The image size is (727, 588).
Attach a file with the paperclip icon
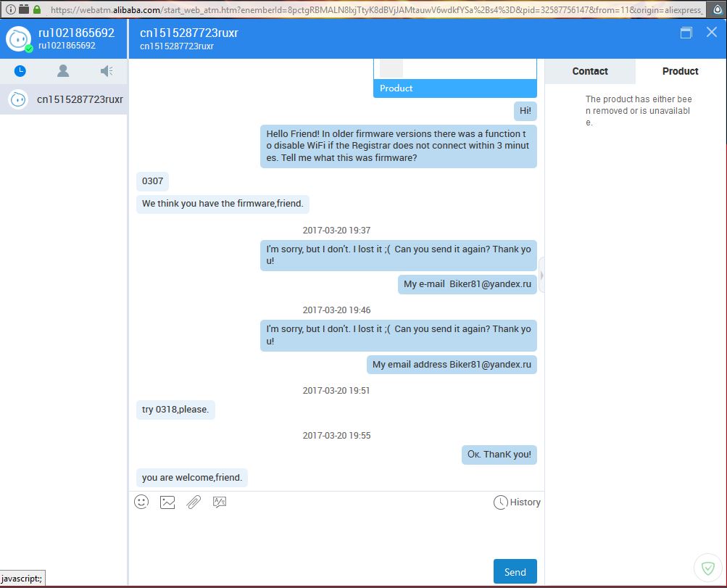(x=194, y=502)
